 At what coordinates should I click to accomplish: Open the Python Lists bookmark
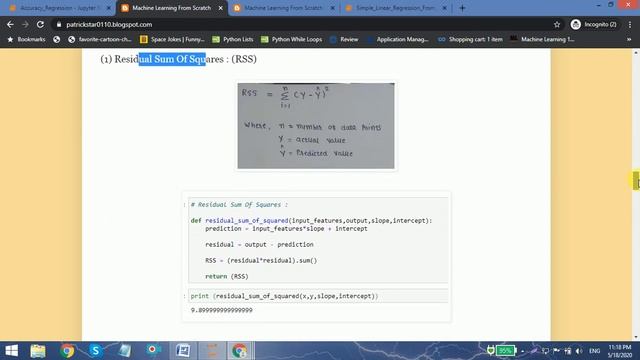tap(233, 39)
